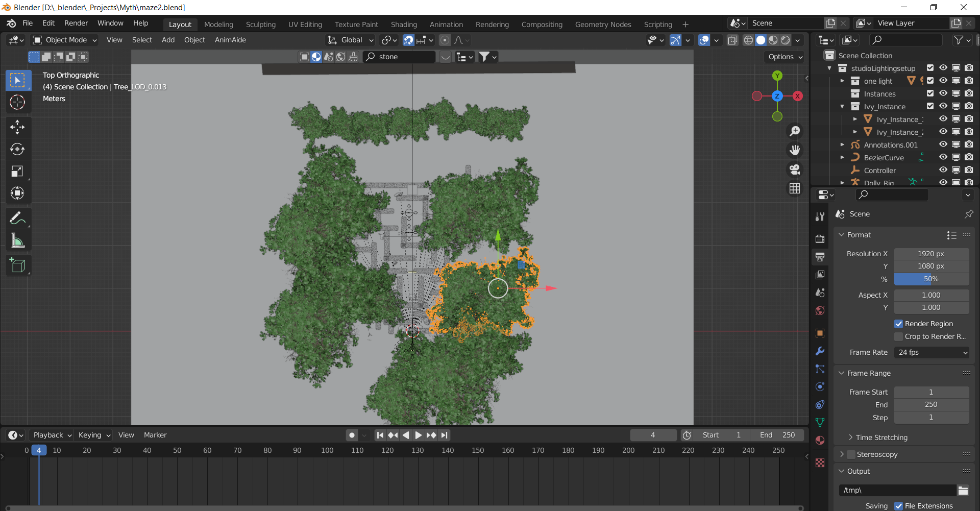This screenshot has width=980, height=511.
Task: Disable the Render Region checkbox
Action: pyautogui.click(x=898, y=324)
